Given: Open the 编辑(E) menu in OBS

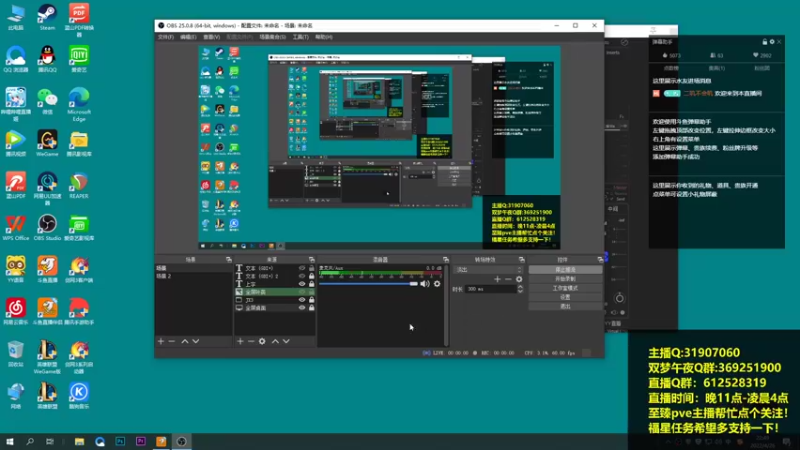Looking at the screenshot, I should (x=188, y=37).
